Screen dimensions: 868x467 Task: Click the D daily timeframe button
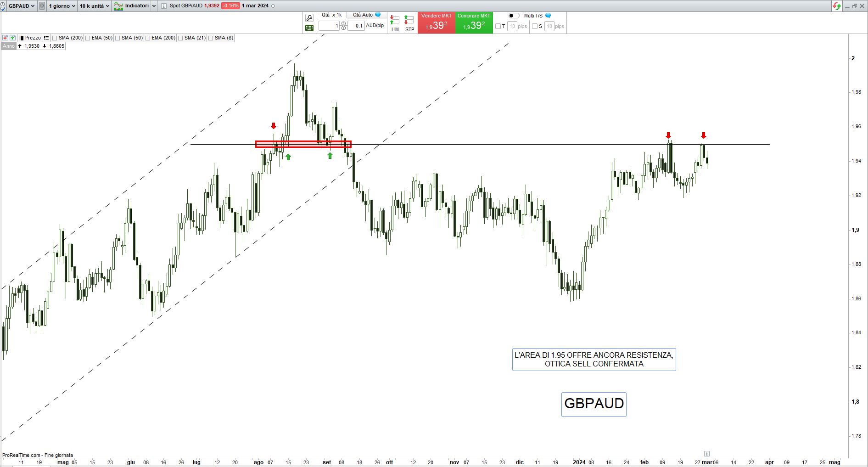(42, 6)
